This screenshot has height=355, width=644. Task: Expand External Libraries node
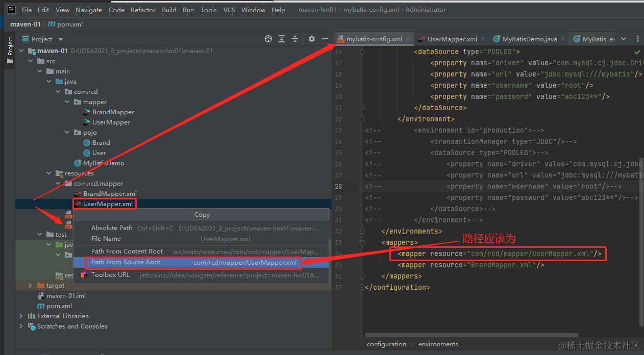coord(21,316)
